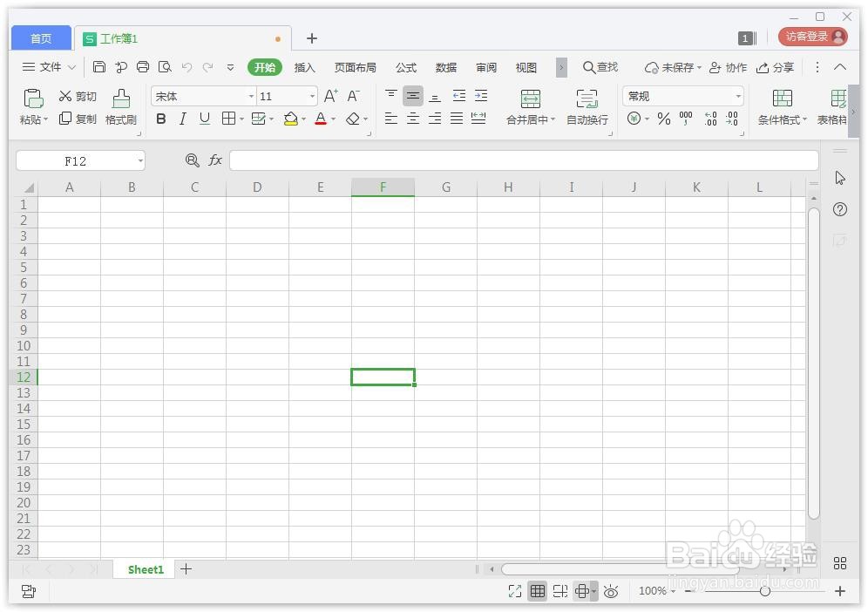Apply percent style
The height and width of the screenshot is (612, 868).
[x=664, y=118]
